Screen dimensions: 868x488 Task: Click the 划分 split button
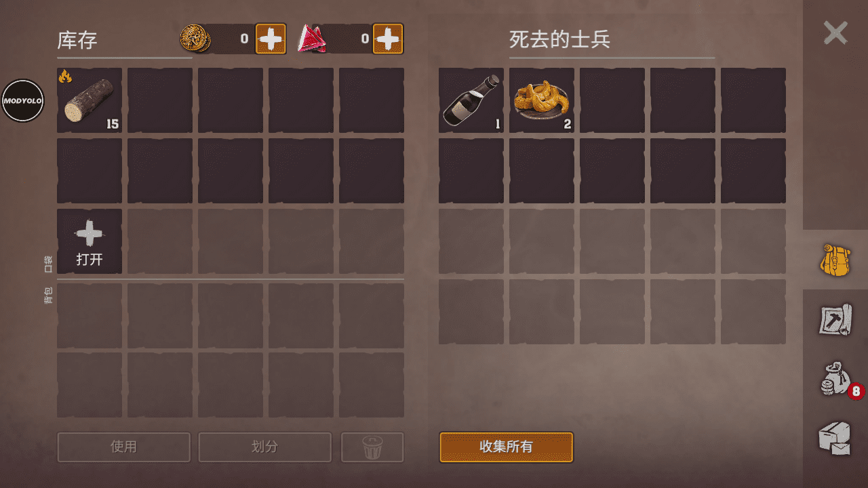265,447
